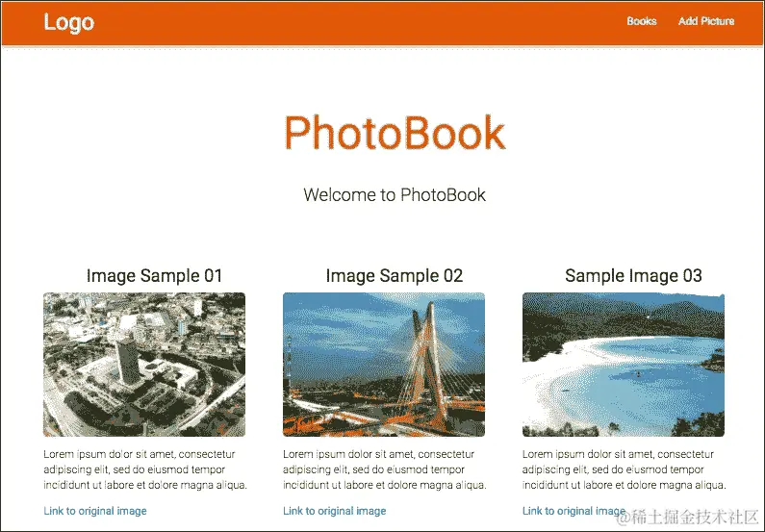Open the Books menu item

[642, 21]
